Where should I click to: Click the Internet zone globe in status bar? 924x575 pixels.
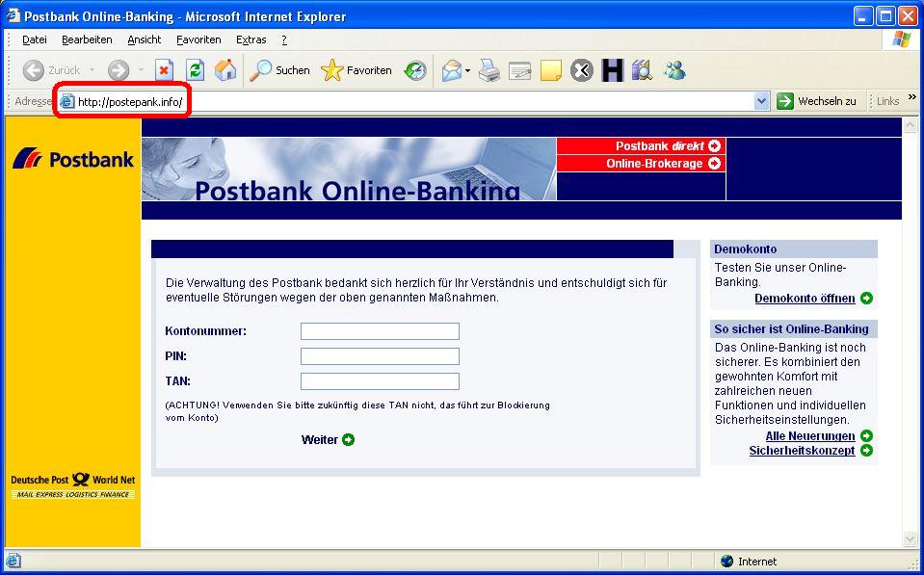pos(727,562)
